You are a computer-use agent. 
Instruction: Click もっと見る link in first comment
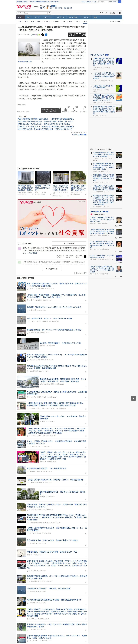click(x=33, y=253)
